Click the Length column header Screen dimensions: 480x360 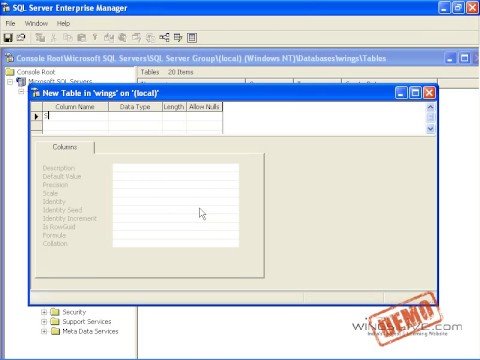pos(174,107)
